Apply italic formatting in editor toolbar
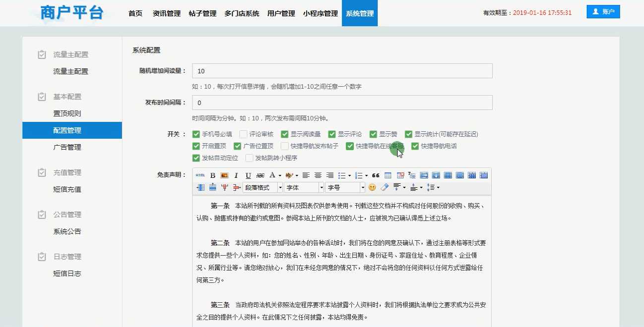644x327 pixels. 236,175
